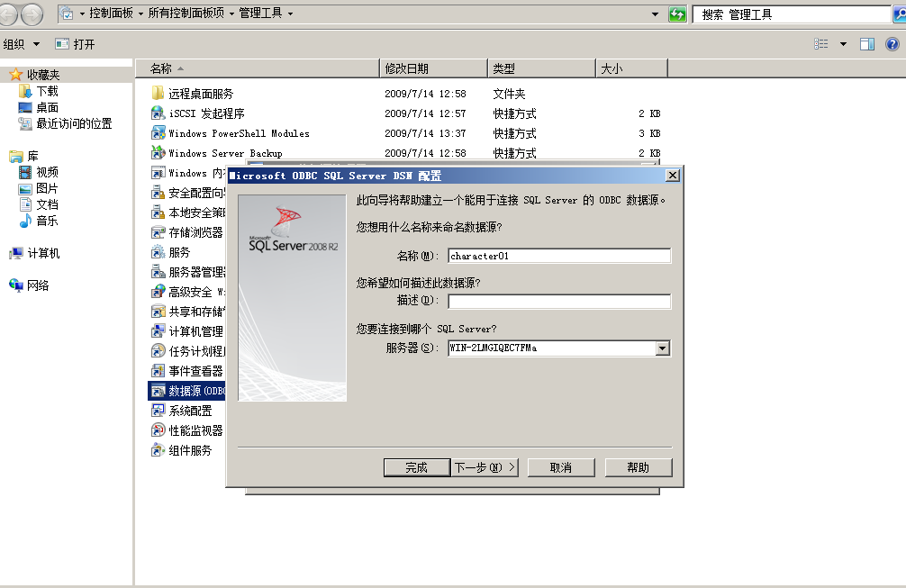The image size is (906, 588).
Task: Select the 性能监视器 icon
Action: (x=158, y=430)
